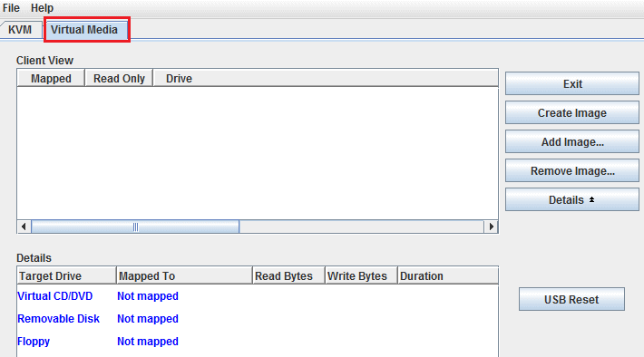Viewport: 644px width, 357px height.
Task: Switch to the KVM tab
Action: (x=20, y=30)
